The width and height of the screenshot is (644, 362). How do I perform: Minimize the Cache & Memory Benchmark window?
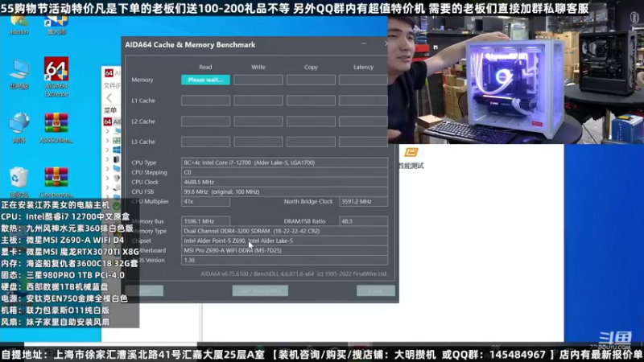coord(364,43)
